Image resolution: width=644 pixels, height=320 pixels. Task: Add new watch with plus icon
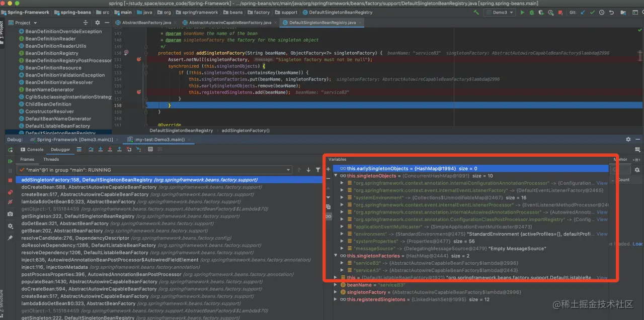click(x=328, y=169)
